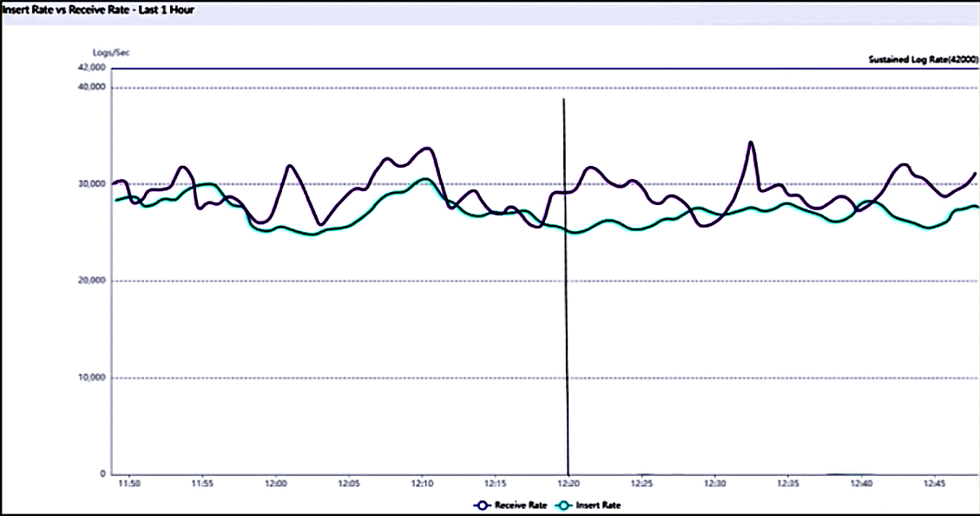Select the 11:50 time axis label
This screenshot has height=516, width=980.
(x=128, y=482)
